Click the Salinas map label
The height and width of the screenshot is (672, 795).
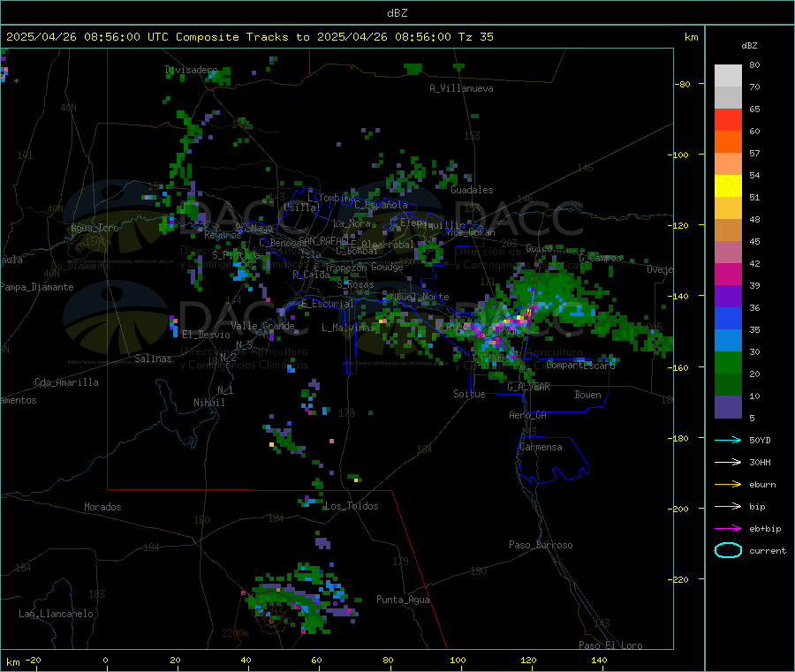(x=153, y=359)
